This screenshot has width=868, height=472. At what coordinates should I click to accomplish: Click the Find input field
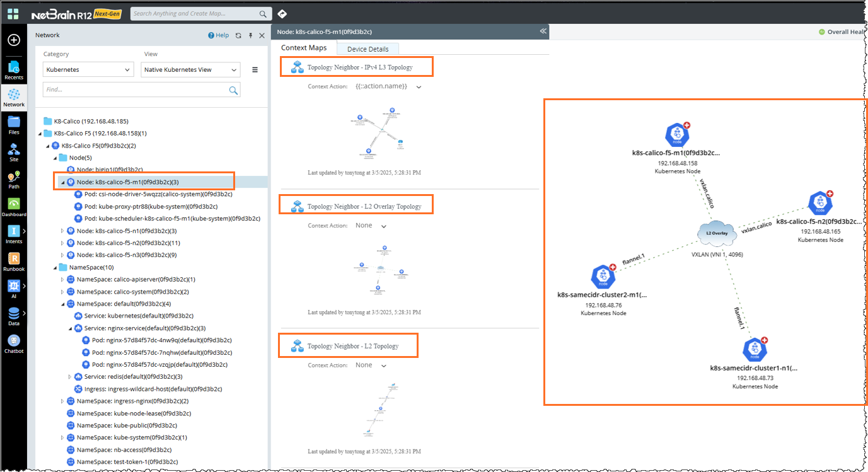(135, 90)
